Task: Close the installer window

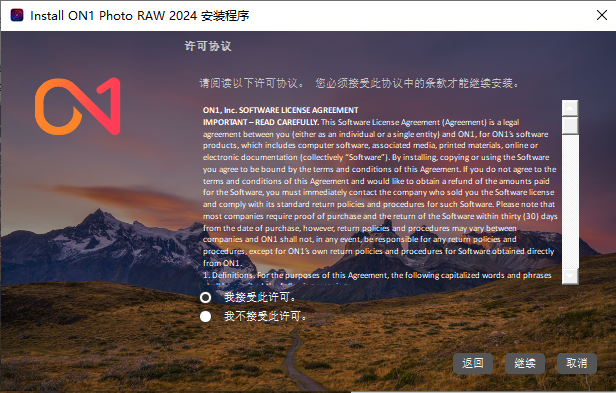Action: point(601,15)
